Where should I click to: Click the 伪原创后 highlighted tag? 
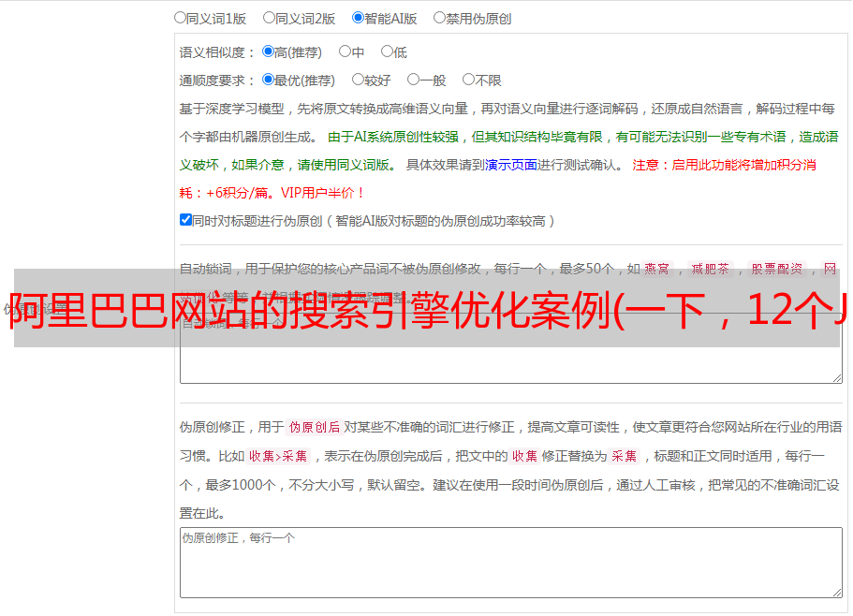tap(315, 427)
